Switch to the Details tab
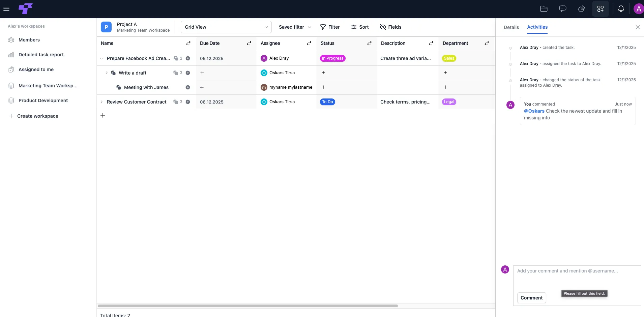This screenshot has height=317, width=644. [x=511, y=27]
